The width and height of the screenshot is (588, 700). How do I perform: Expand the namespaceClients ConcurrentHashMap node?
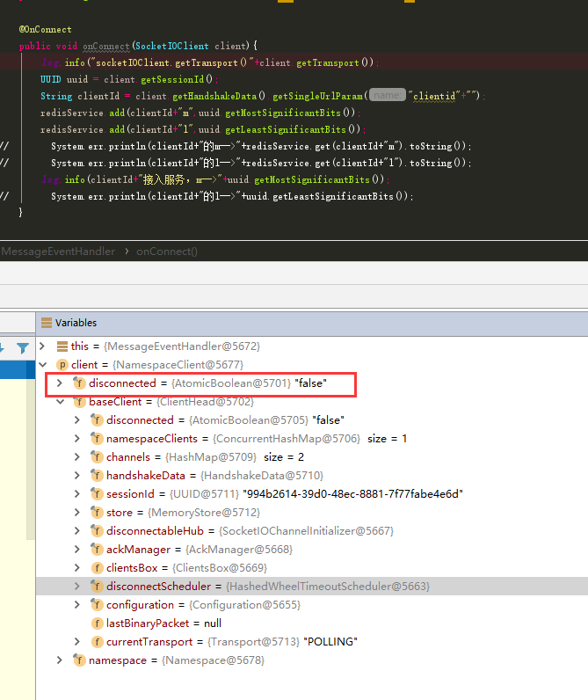pos(77,439)
